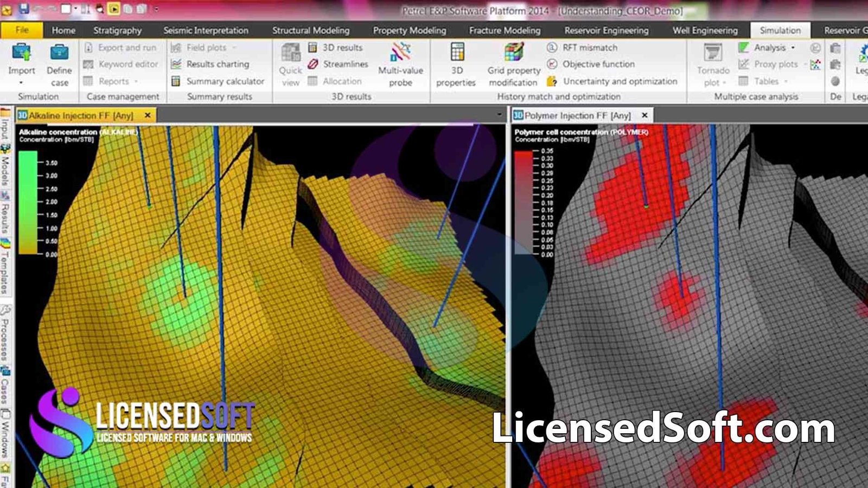The image size is (868, 488).
Task: Open the Objective function tool
Action: [x=591, y=64]
